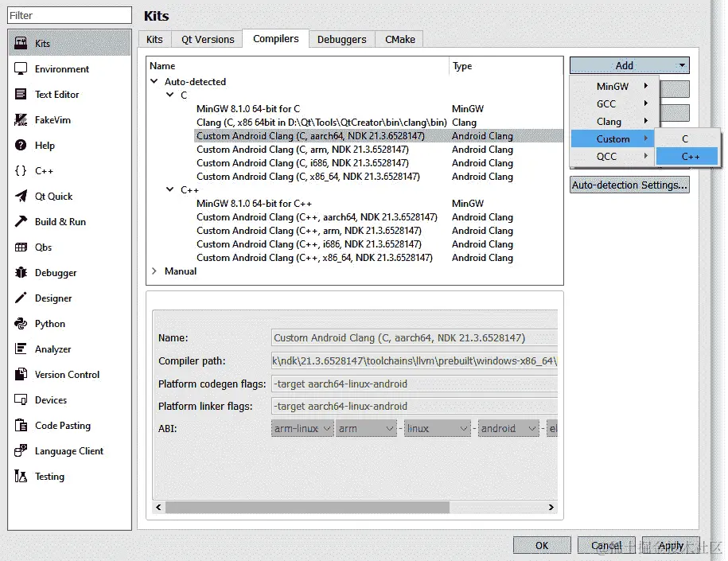The image size is (728, 561).
Task: Pick C in the Custom submenu
Action: click(x=687, y=138)
